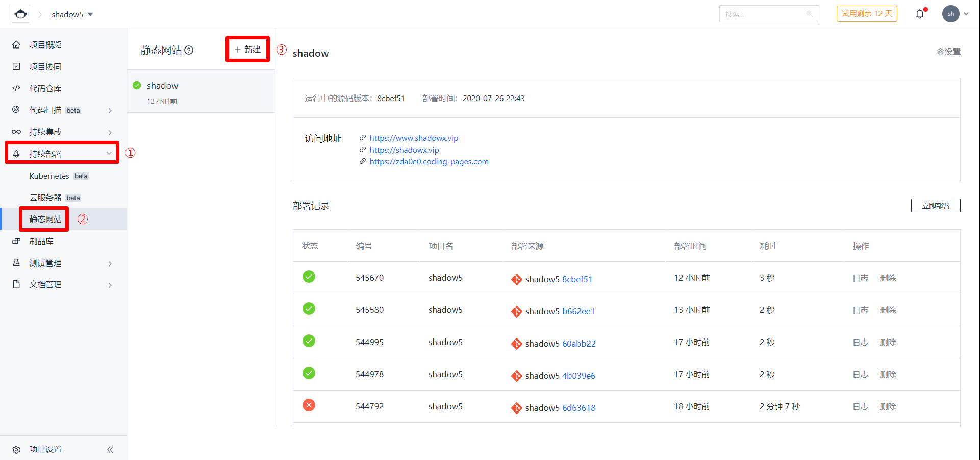Screen dimensions: 980x460
Task: Open 项目设置 at the sidebar bottom
Action: pyautogui.click(x=45, y=449)
